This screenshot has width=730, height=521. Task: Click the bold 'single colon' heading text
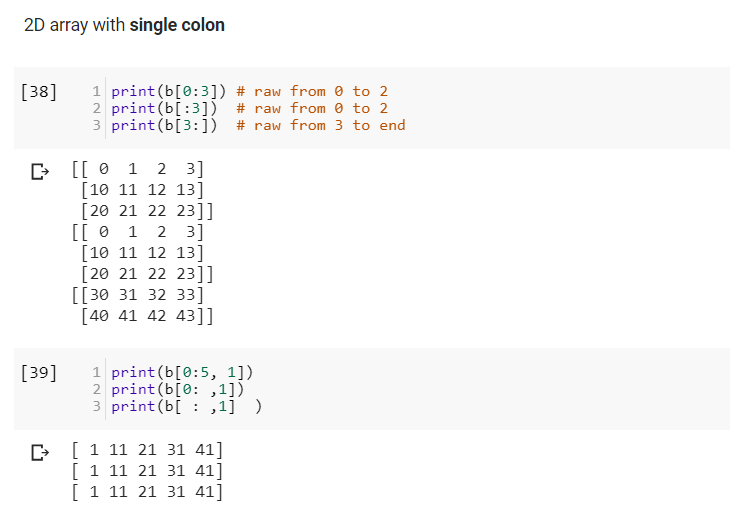(x=177, y=25)
